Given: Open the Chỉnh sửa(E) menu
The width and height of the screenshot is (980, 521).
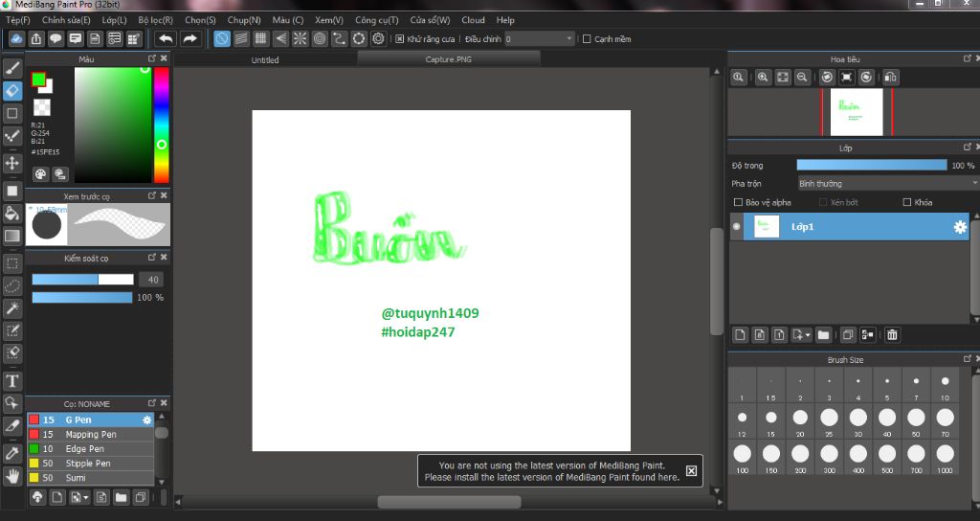Looking at the screenshot, I should pos(66,20).
